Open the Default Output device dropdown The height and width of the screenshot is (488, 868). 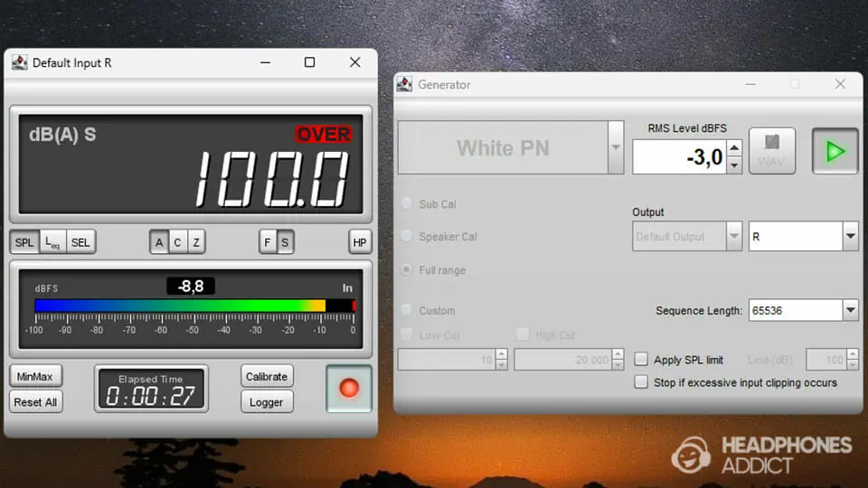[x=734, y=236]
